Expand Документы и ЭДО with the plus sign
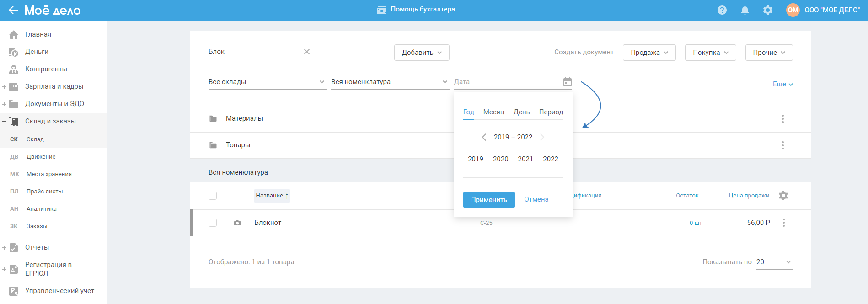The image size is (868, 304). coord(4,104)
